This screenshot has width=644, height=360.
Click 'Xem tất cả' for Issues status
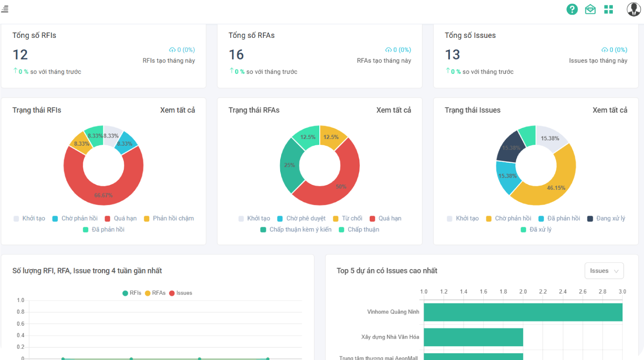[610, 110]
